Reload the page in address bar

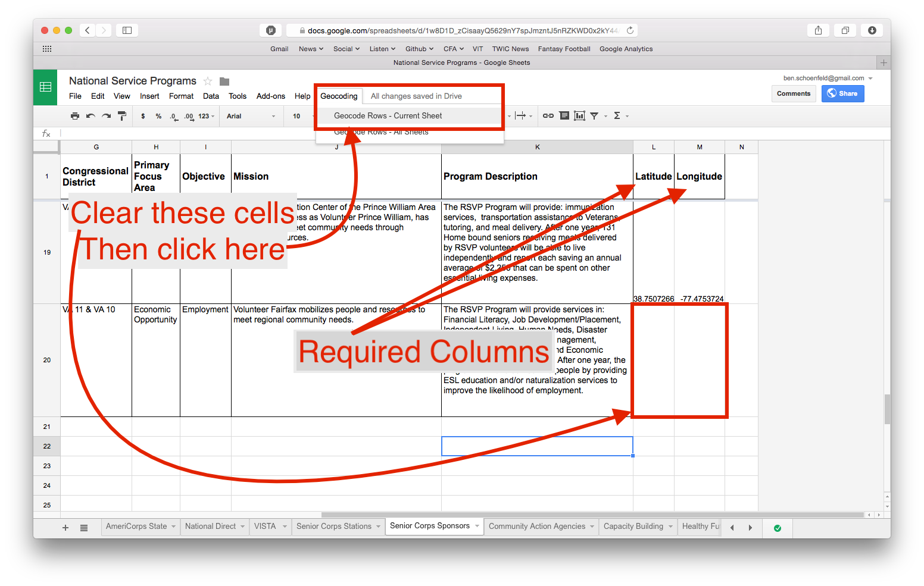pos(630,30)
